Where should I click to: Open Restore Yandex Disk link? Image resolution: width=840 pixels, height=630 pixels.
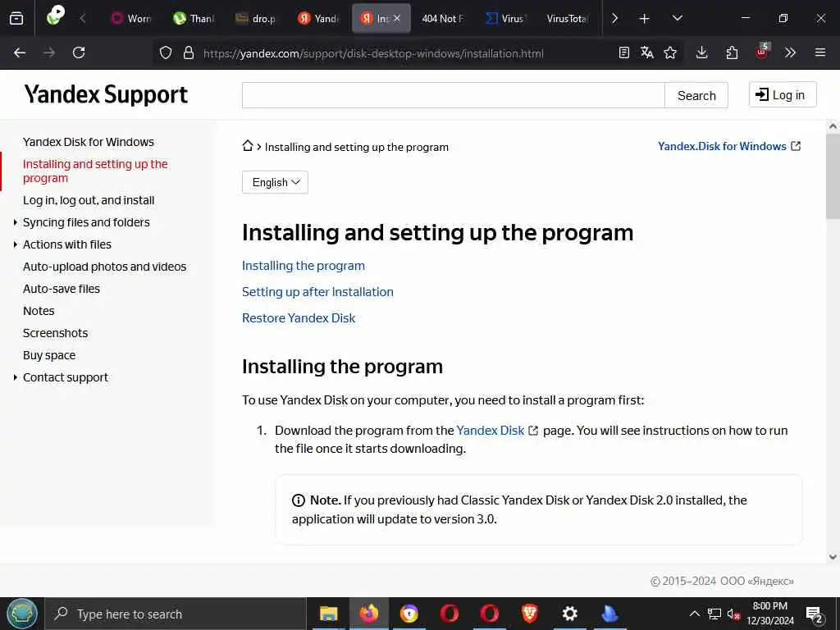click(299, 318)
